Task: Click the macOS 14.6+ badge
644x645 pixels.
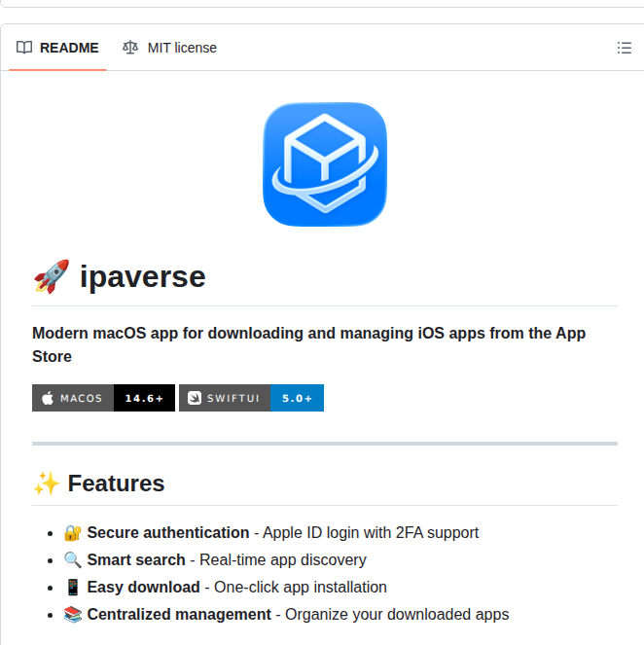Action: coord(104,398)
